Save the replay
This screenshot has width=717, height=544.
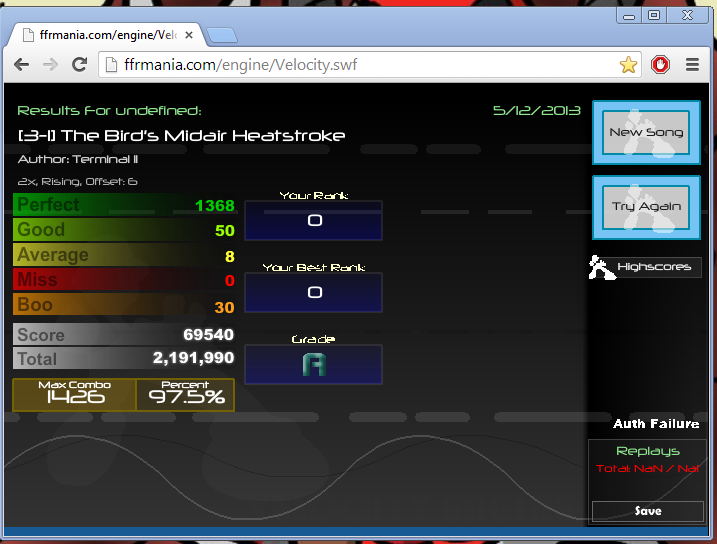pos(647,511)
